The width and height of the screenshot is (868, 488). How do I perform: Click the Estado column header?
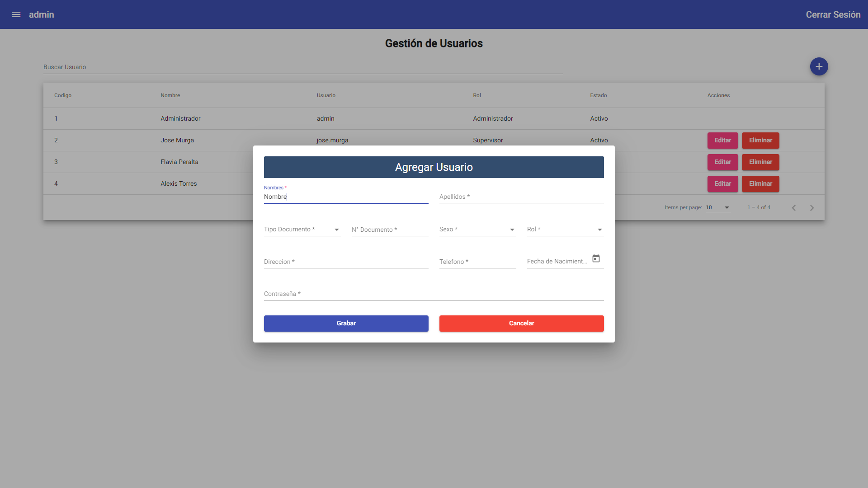[x=598, y=95]
